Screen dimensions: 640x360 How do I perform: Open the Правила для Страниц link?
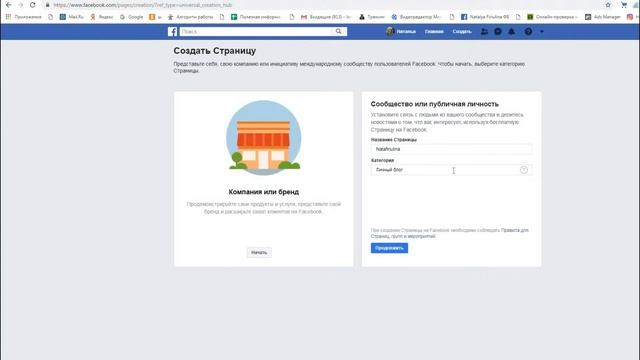click(514, 230)
